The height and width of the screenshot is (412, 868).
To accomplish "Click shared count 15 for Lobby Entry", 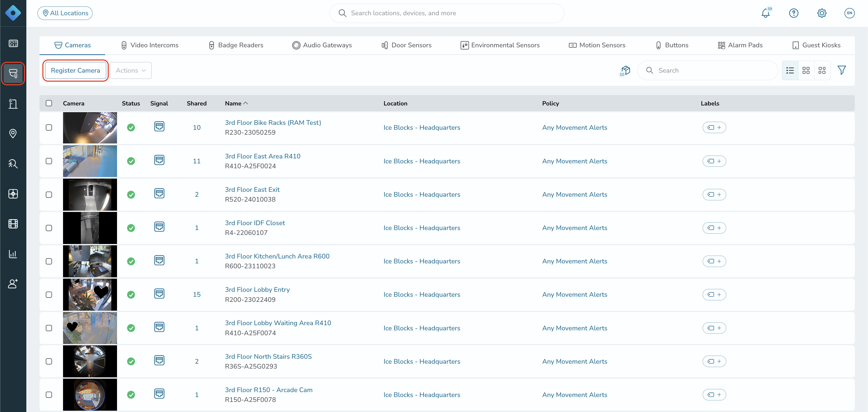I will point(197,295).
